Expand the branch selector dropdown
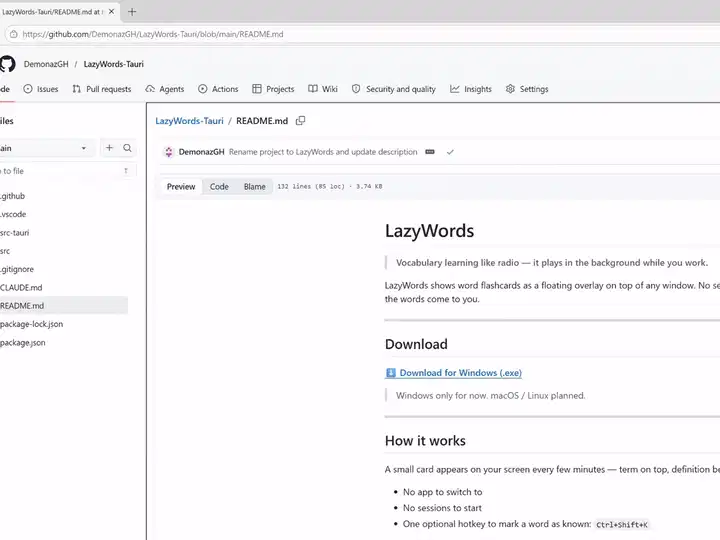The image size is (720, 540). [46, 148]
